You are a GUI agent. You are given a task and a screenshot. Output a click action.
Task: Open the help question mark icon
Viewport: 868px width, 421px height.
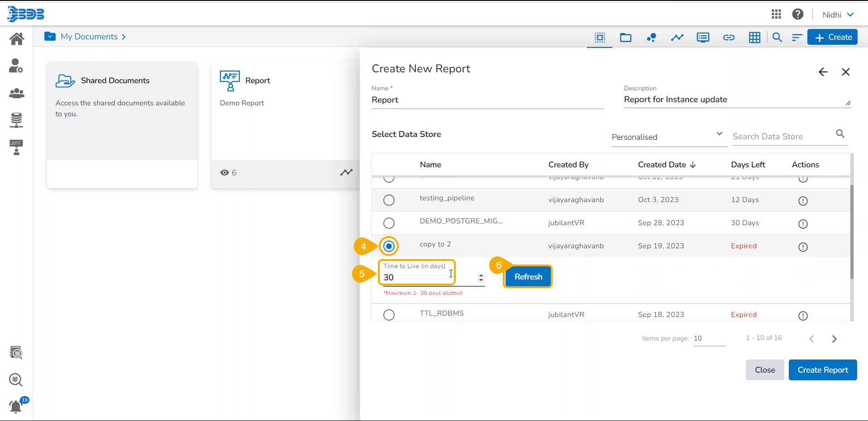coord(797,14)
